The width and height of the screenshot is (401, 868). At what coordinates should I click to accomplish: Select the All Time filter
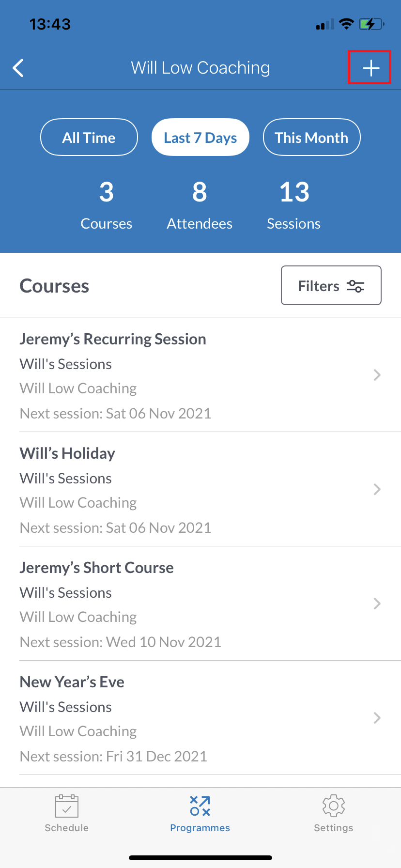point(89,138)
